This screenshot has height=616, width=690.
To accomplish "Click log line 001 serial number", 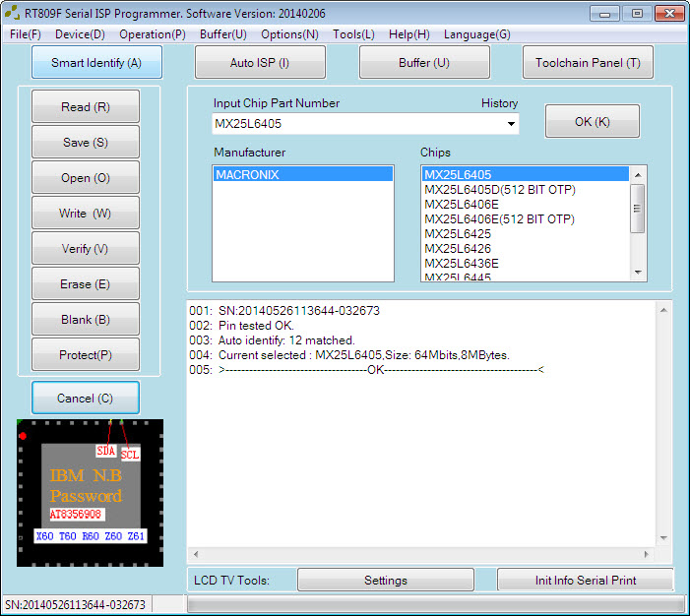I will 284,311.
